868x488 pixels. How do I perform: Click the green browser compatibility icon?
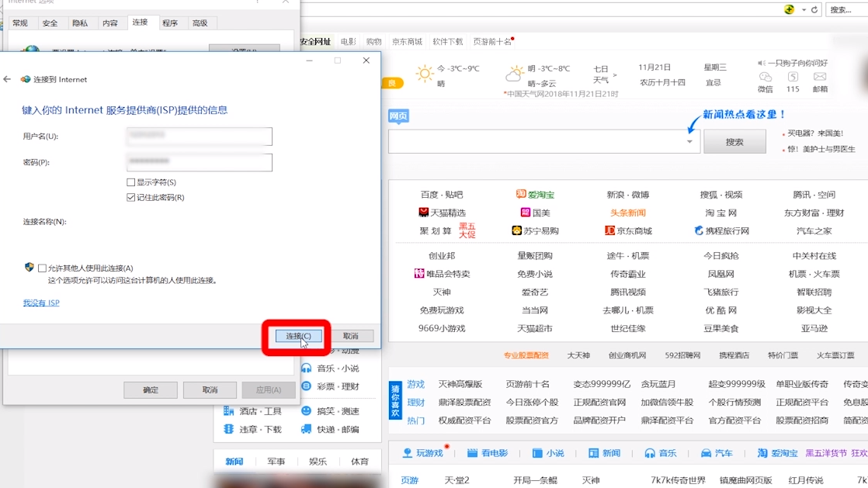(x=790, y=9)
